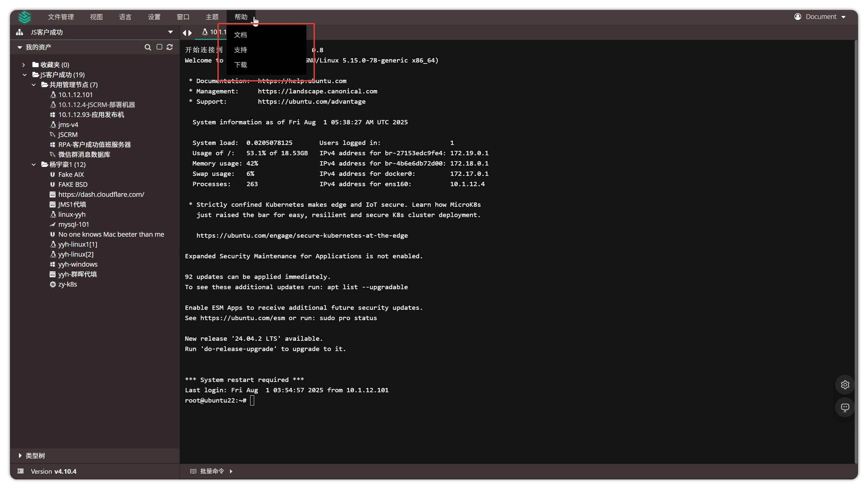This screenshot has height=486, width=868.
Task: Open the settings gear on right edge
Action: coord(845,384)
